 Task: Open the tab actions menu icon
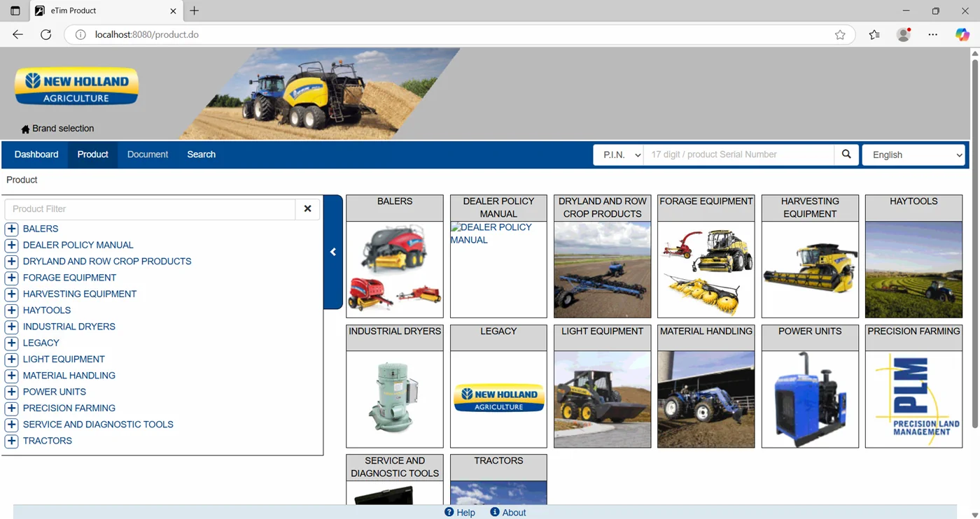(x=15, y=10)
